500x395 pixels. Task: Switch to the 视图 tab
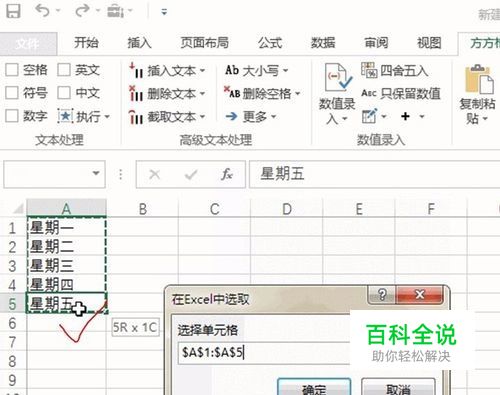tap(429, 43)
